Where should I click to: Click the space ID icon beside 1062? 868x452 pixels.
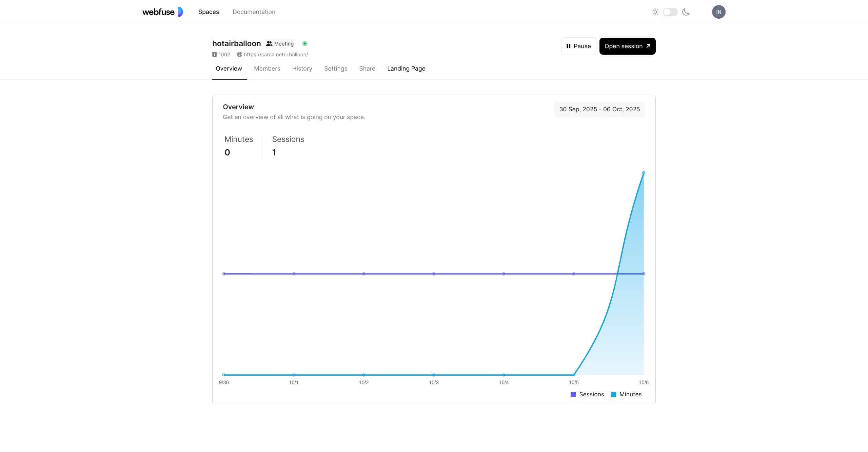click(215, 54)
